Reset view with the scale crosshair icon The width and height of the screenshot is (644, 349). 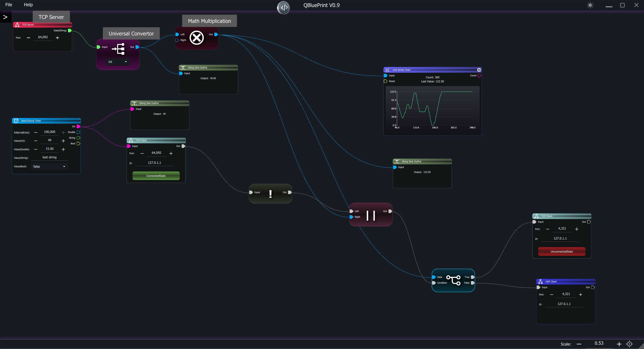(629, 344)
